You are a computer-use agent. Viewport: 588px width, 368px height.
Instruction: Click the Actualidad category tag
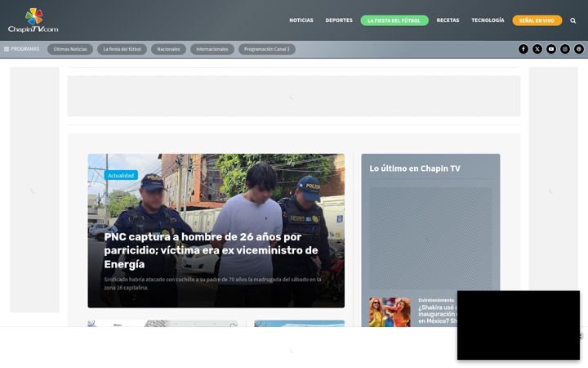121,175
